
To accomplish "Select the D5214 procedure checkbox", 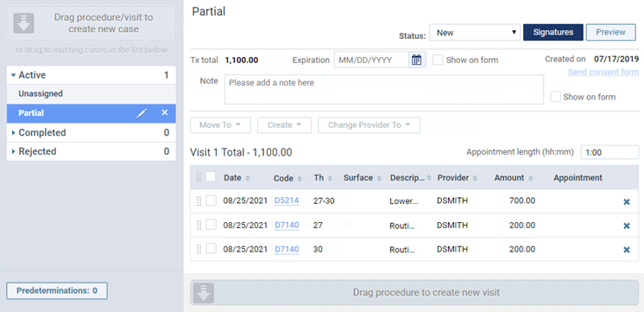I will pyautogui.click(x=212, y=201).
